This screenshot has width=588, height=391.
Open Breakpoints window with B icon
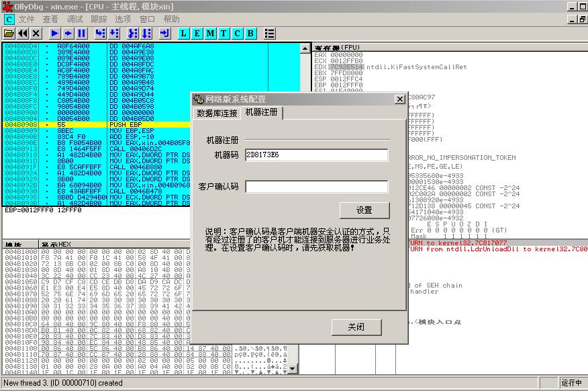pyautogui.click(x=251, y=34)
